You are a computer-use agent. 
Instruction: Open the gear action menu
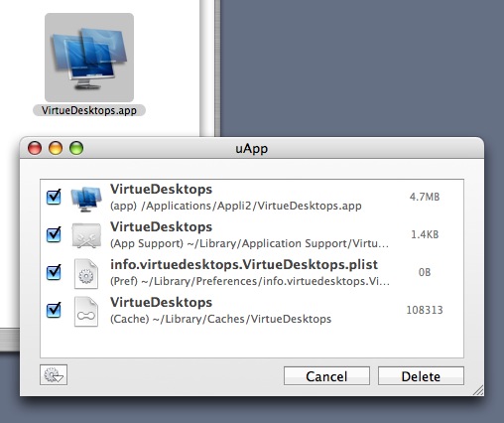54,375
